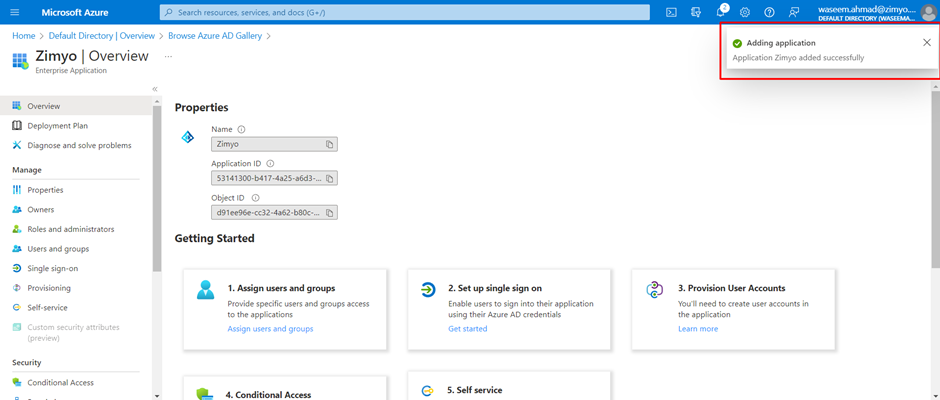Collapse the left navigation pane
Image resolution: width=940 pixels, height=400 pixels.
tap(155, 89)
